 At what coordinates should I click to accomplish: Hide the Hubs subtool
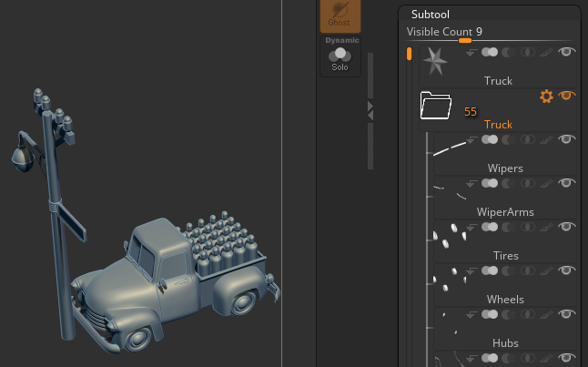point(567,314)
